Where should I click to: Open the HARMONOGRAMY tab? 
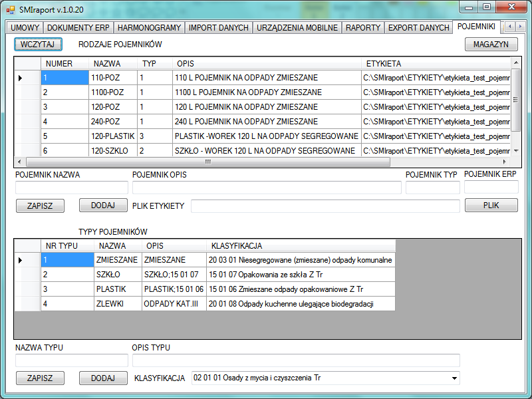coord(149,28)
